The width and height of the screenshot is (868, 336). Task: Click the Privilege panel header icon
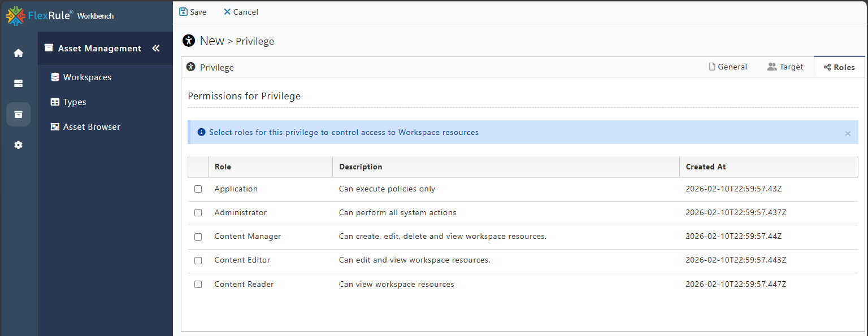(x=190, y=67)
